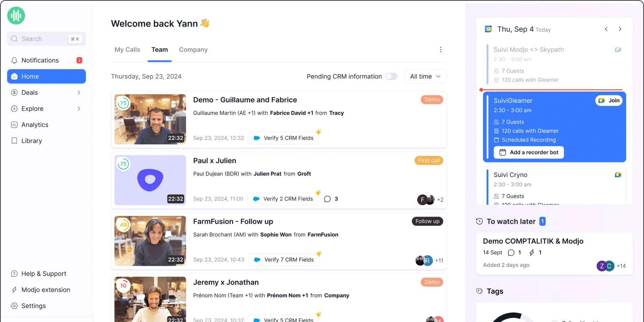
Task: Go to previous day in calendar
Action: (606, 29)
